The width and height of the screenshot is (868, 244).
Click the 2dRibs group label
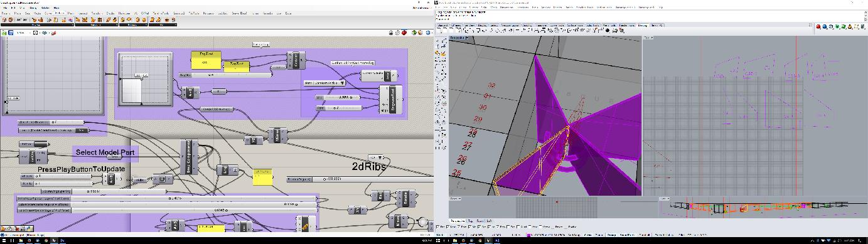click(x=368, y=167)
